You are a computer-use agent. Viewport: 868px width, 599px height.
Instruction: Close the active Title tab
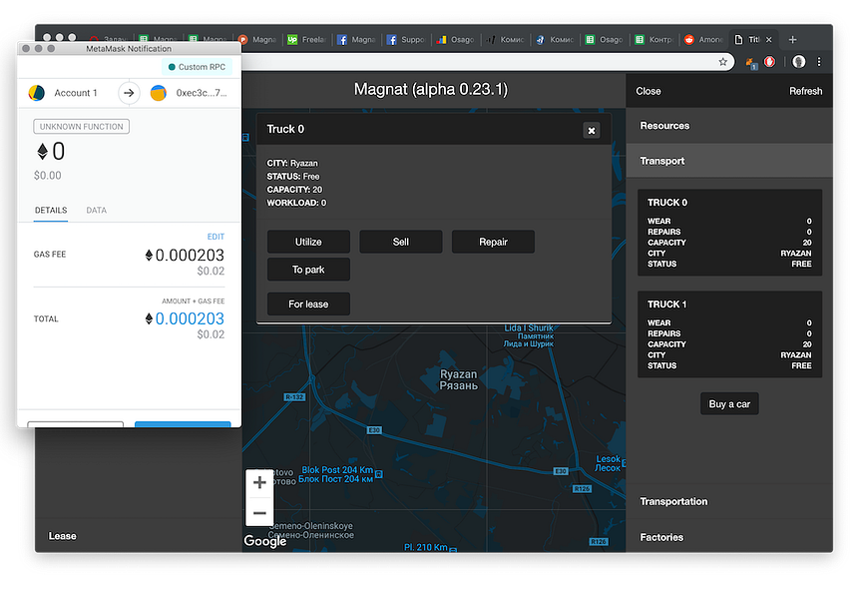[x=769, y=39]
